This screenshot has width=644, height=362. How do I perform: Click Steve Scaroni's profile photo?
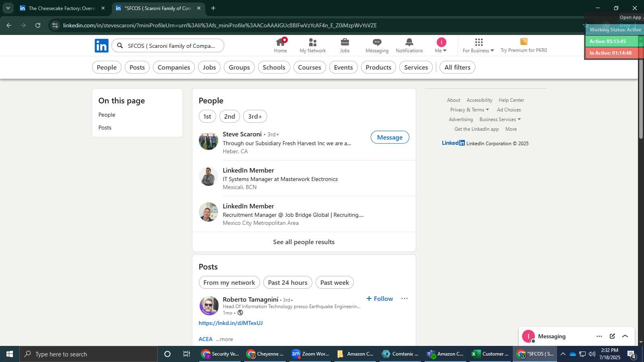208,141
